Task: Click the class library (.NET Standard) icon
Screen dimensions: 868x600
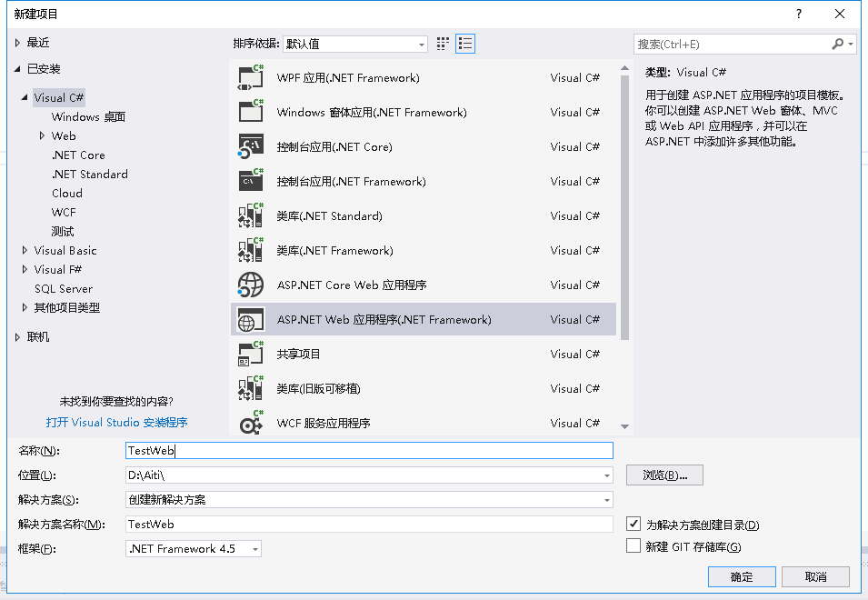Action: pos(251,215)
